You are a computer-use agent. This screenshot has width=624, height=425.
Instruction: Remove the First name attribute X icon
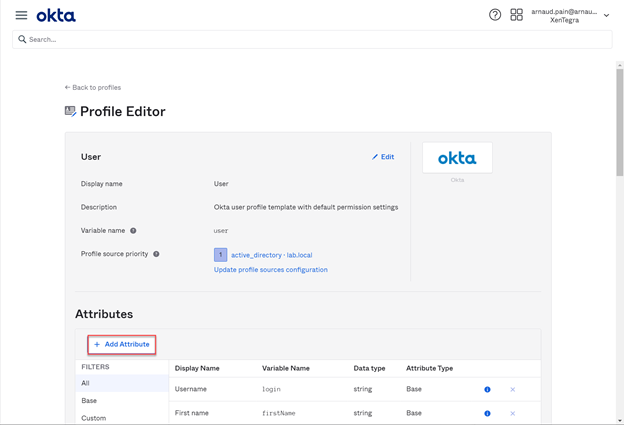513,413
